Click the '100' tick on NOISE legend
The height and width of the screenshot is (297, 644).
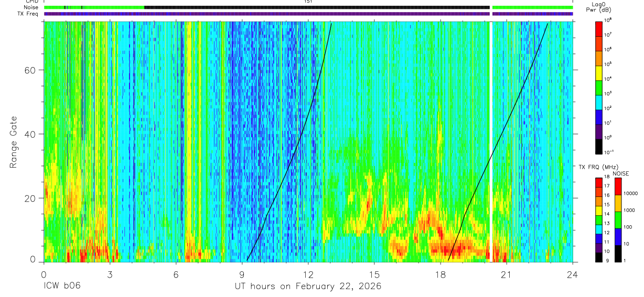coord(628,227)
